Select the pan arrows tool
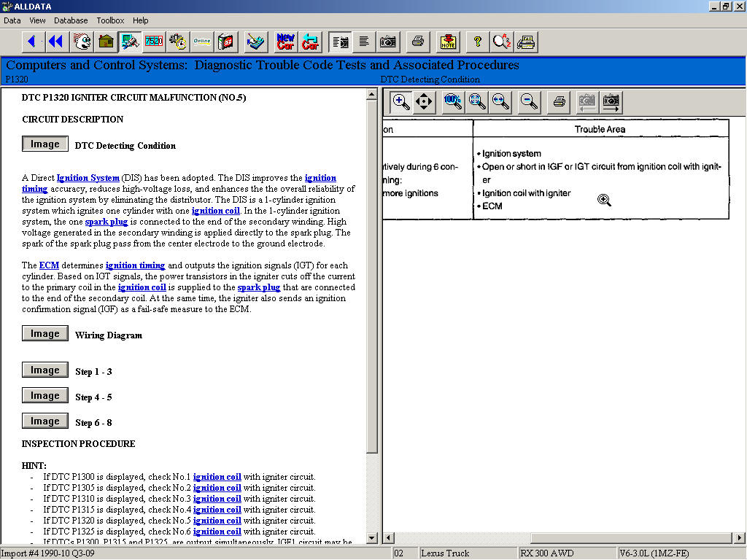This screenshot has width=747, height=560. [424, 102]
